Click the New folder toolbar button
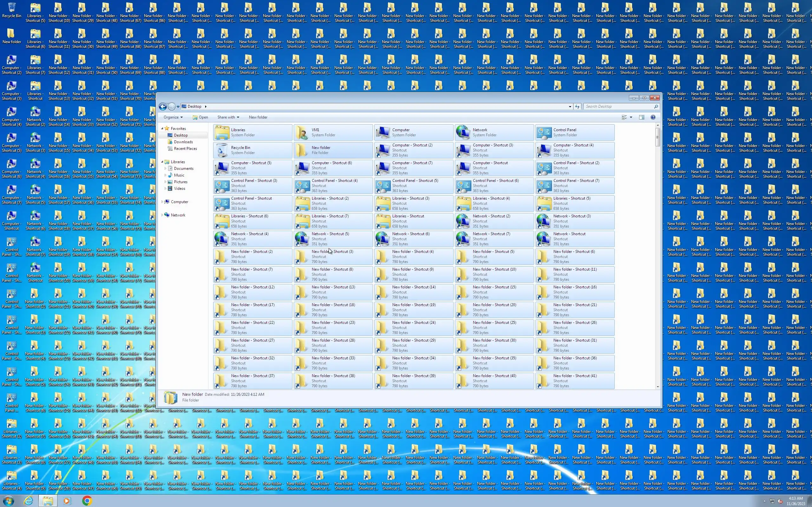Viewport: 812px width, 507px height. [x=258, y=117]
